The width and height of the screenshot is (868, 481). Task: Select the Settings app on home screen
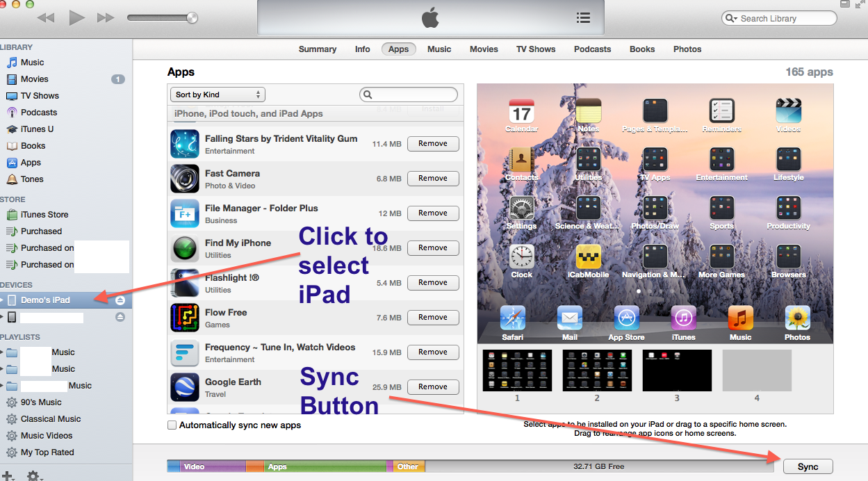521,209
